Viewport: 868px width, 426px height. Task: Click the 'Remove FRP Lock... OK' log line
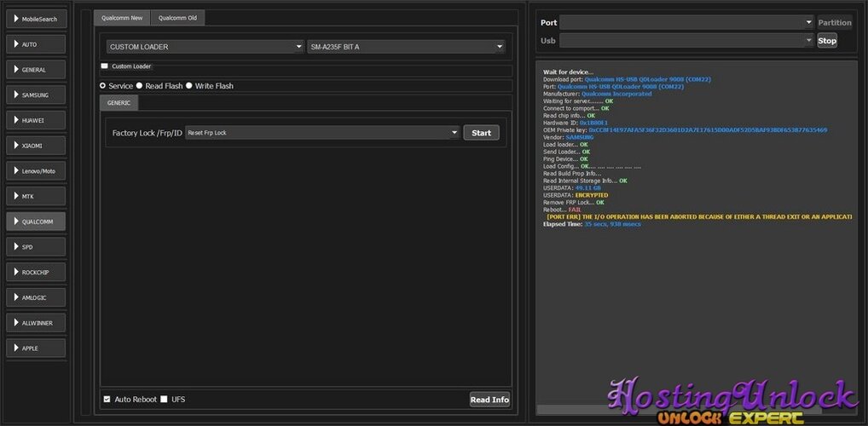574,203
